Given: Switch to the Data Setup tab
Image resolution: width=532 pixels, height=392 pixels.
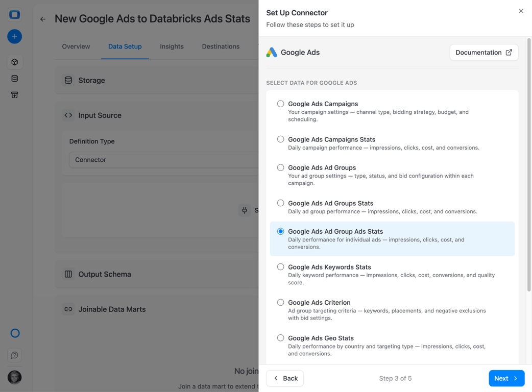Looking at the screenshot, I should tap(125, 46).
